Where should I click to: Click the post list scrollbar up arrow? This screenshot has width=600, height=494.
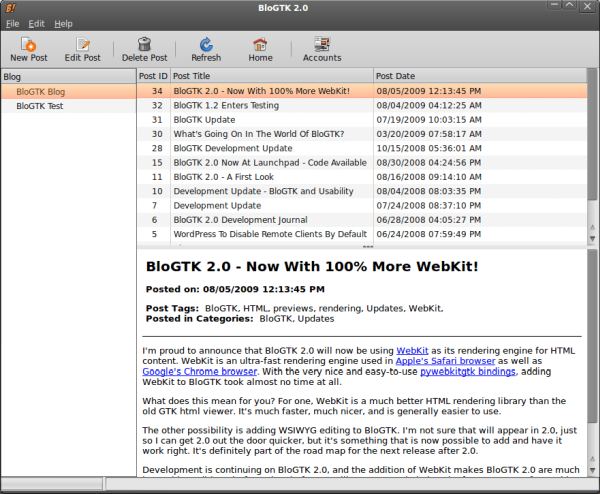tap(592, 228)
